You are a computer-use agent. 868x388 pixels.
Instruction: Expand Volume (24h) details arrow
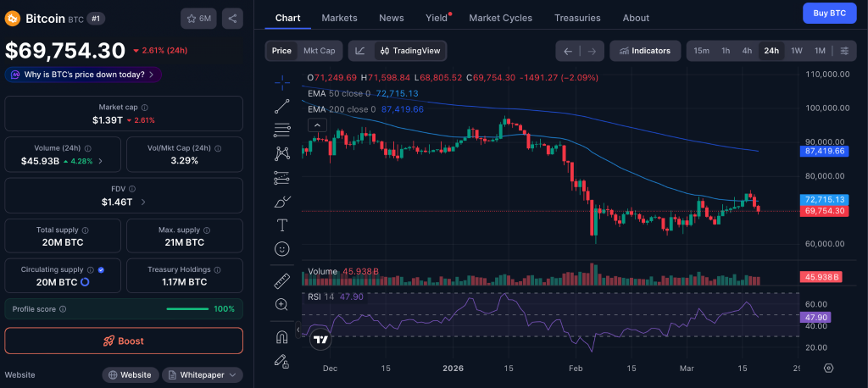[x=101, y=161]
